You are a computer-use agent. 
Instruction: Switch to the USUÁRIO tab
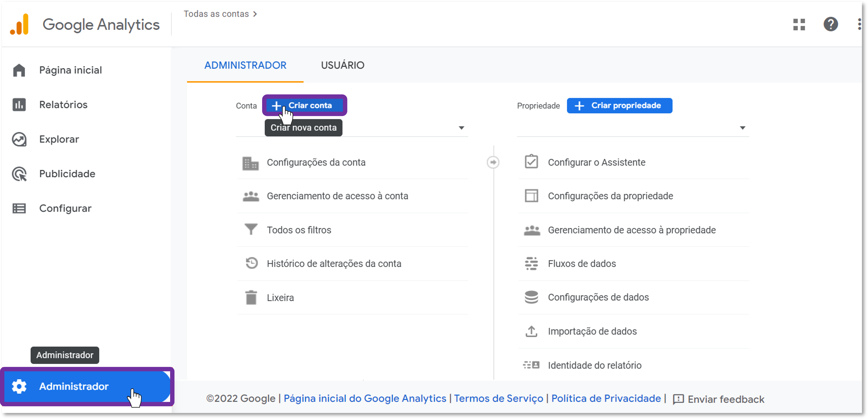coord(342,65)
